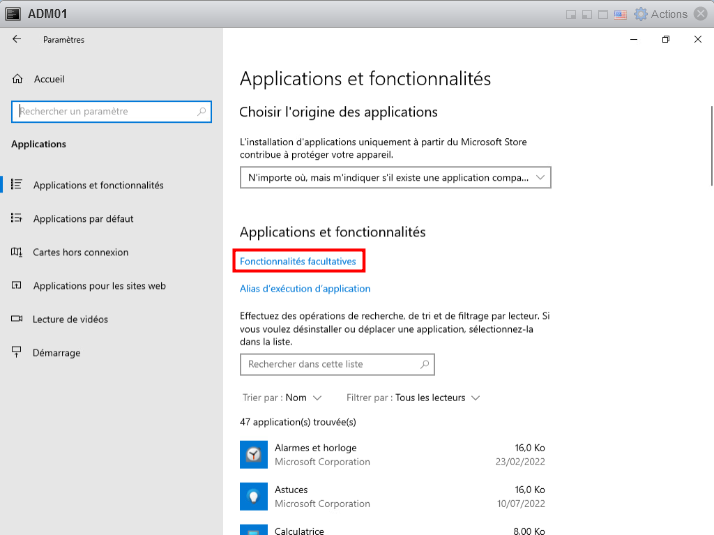Click the Alarmes et horloge app icon
Image resolution: width=714 pixels, height=535 pixels.
click(254, 454)
